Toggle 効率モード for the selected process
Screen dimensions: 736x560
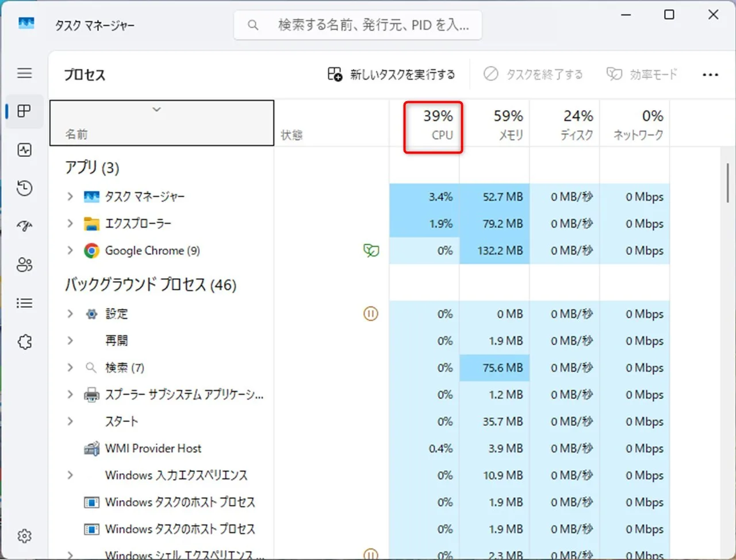[x=642, y=74]
